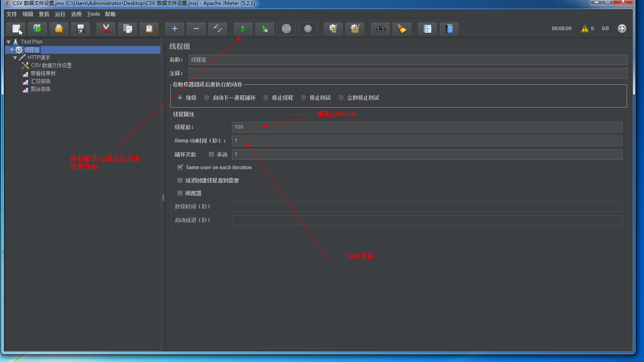Click the Save test plan icon

(81, 29)
